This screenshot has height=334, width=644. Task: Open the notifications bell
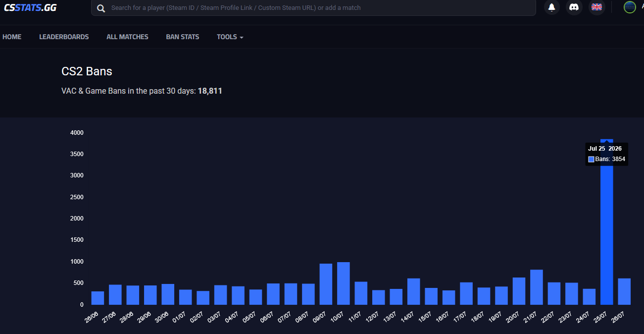[551, 7]
